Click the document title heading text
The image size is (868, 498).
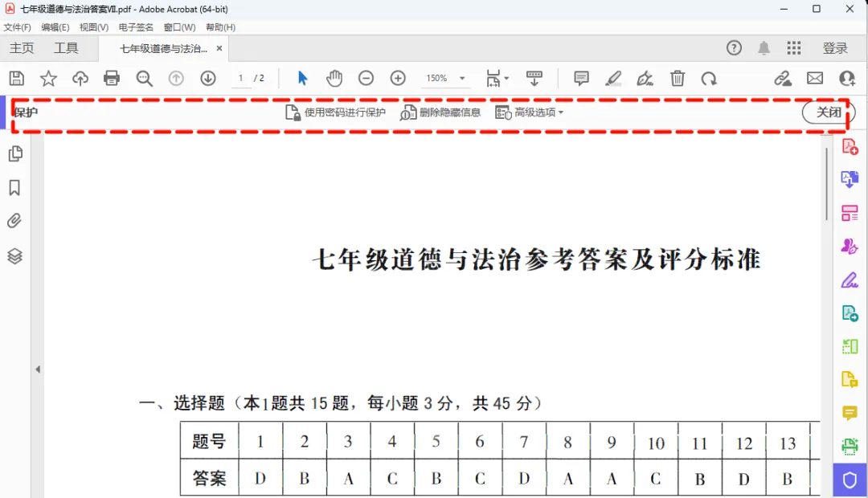tap(536, 259)
